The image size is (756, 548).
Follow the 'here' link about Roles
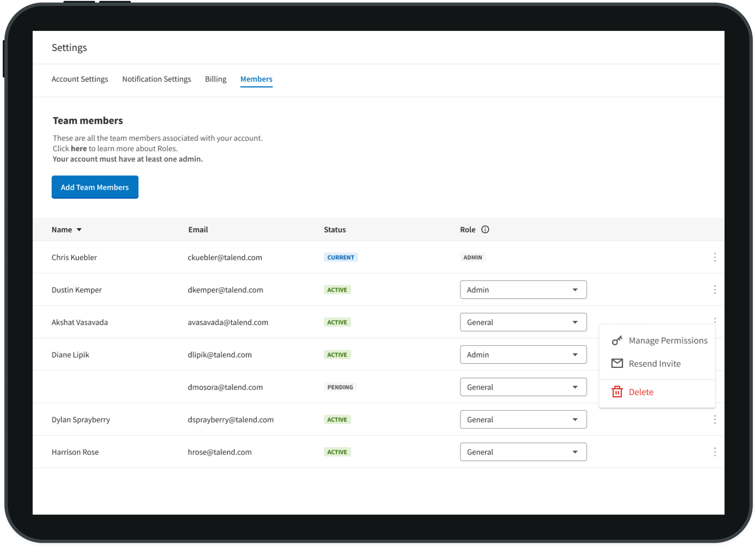pyautogui.click(x=79, y=148)
